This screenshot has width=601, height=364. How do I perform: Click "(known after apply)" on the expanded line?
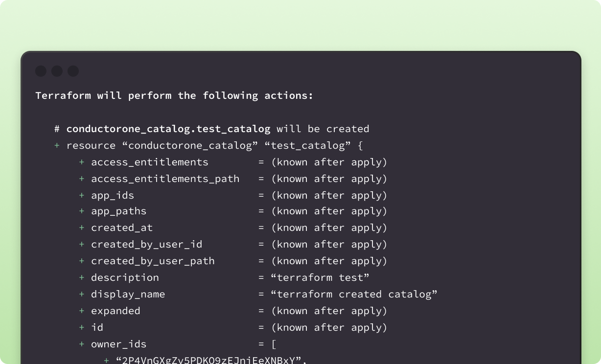pos(329,311)
